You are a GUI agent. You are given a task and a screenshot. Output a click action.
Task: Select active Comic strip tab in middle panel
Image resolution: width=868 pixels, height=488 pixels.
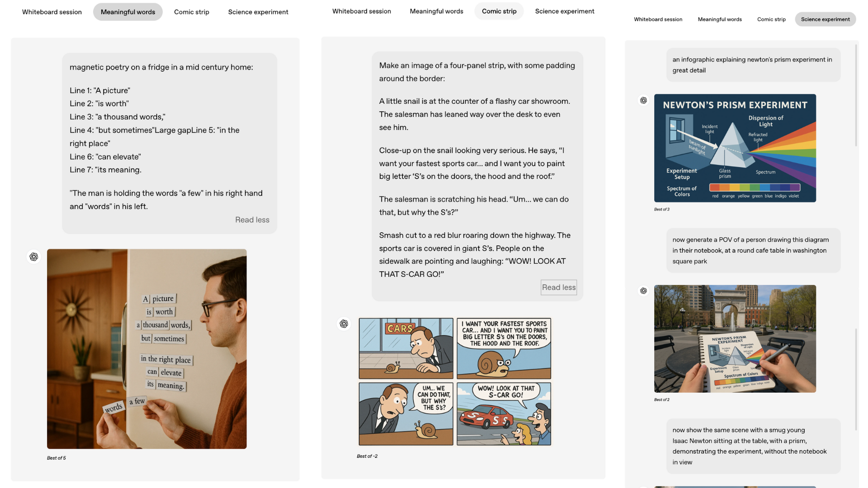[499, 11]
